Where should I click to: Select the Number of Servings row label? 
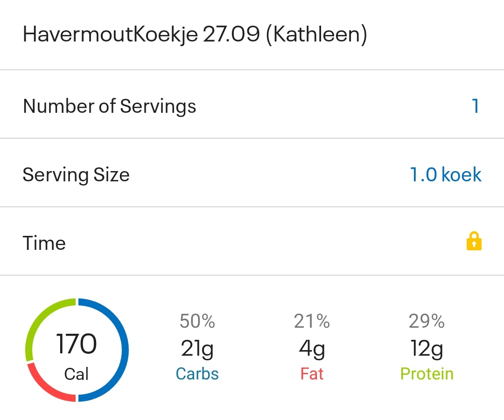point(109,106)
